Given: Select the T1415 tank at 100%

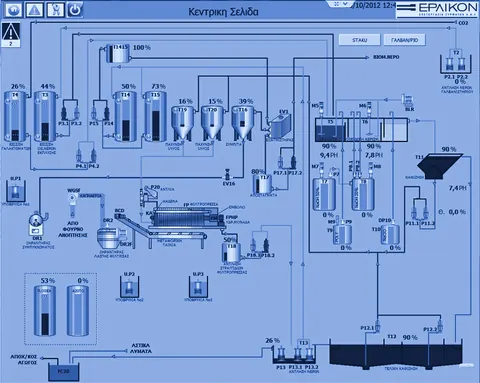Looking at the screenshot, I should click(117, 53).
